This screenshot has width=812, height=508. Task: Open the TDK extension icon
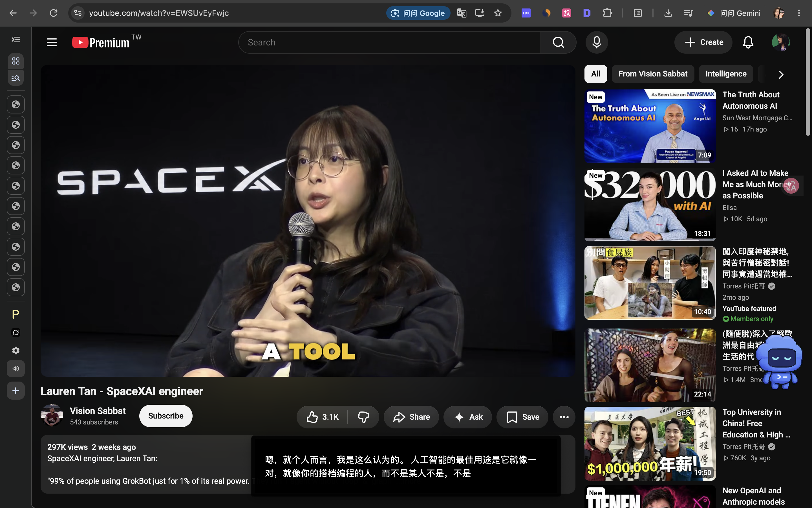[526, 13]
